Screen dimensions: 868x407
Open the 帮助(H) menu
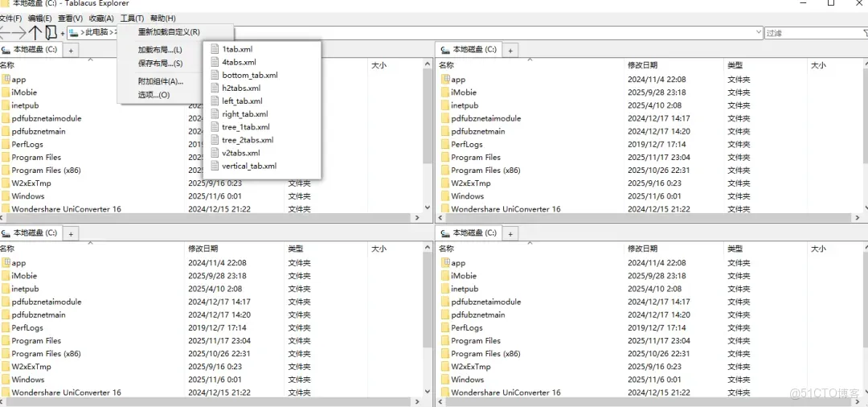click(162, 18)
